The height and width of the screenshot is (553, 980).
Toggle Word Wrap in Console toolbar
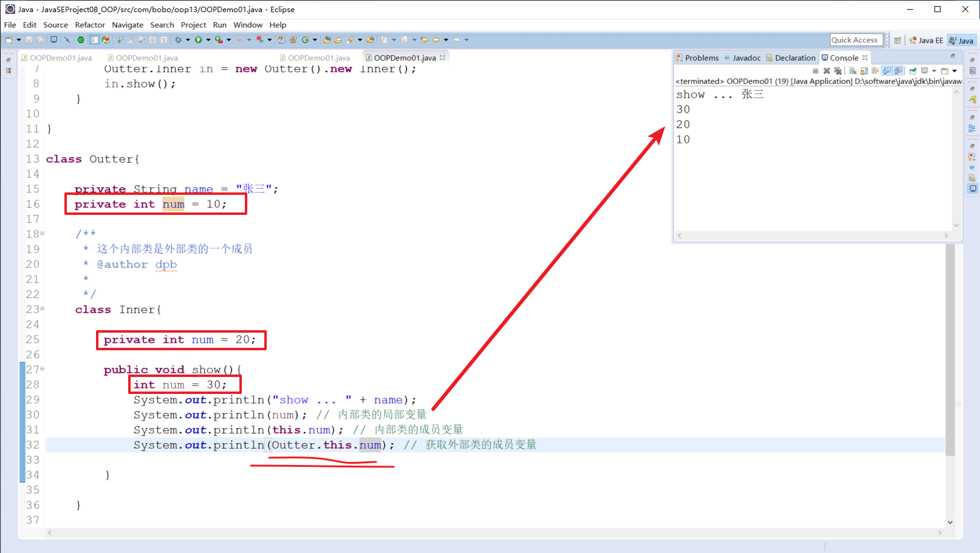pos(875,70)
